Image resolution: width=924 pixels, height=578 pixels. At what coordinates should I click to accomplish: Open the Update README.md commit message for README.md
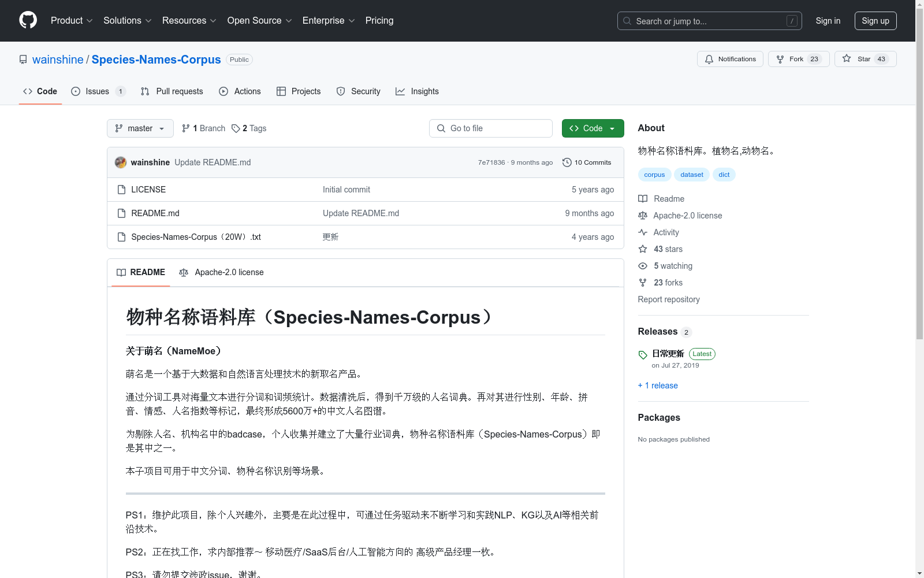361,213
